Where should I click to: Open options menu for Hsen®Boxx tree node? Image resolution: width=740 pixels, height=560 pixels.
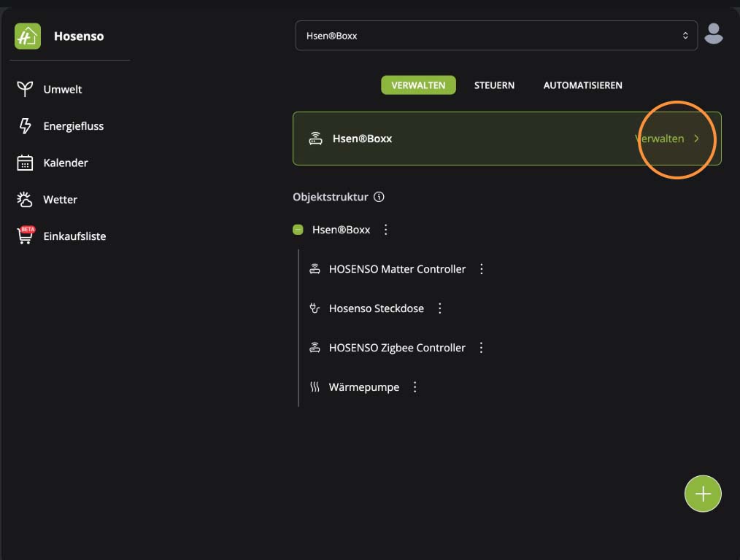click(x=385, y=230)
